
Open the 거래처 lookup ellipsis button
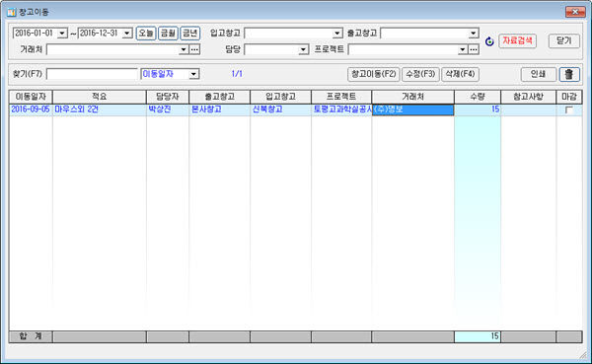194,49
